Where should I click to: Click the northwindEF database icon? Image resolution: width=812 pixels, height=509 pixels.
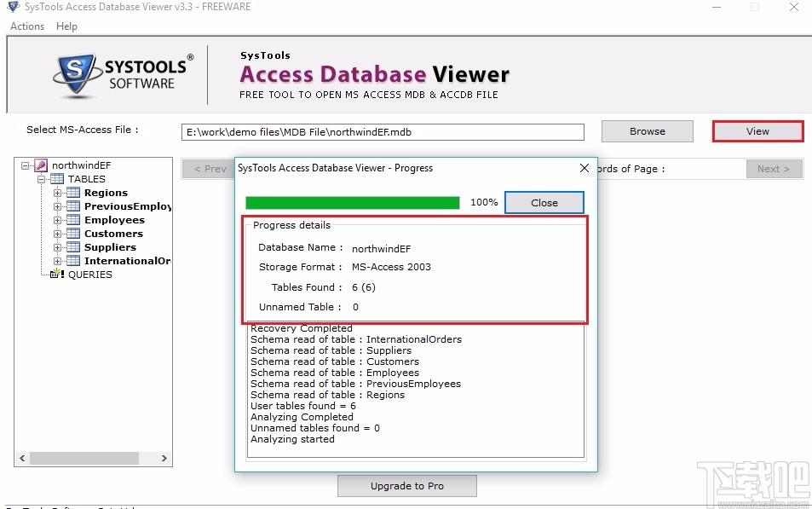41,165
